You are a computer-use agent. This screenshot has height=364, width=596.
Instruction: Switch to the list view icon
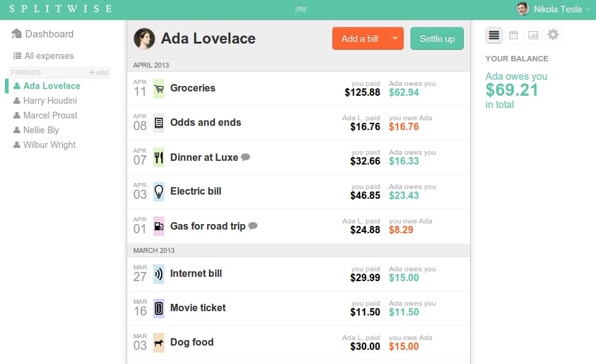(x=494, y=36)
